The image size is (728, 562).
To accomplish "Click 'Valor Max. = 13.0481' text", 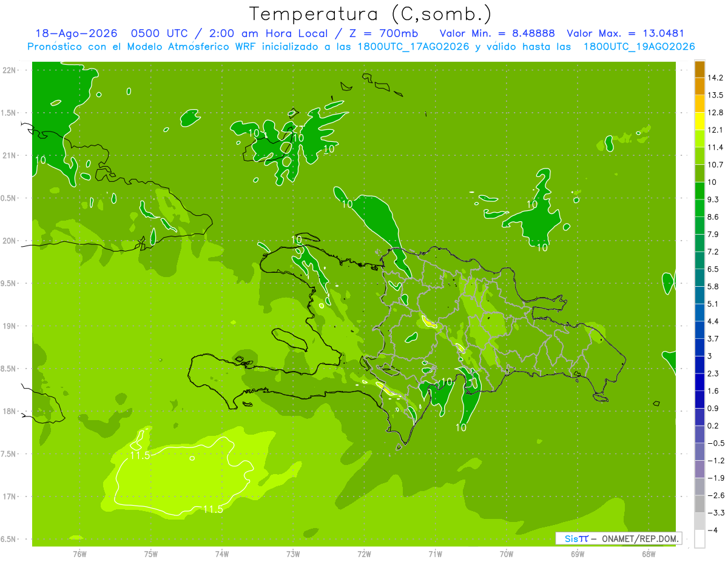I will pyautogui.click(x=625, y=34).
